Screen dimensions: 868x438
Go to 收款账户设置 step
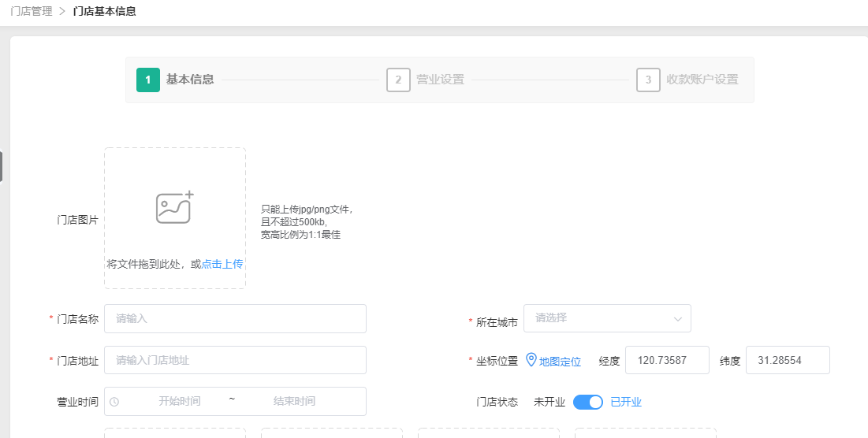click(702, 80)
